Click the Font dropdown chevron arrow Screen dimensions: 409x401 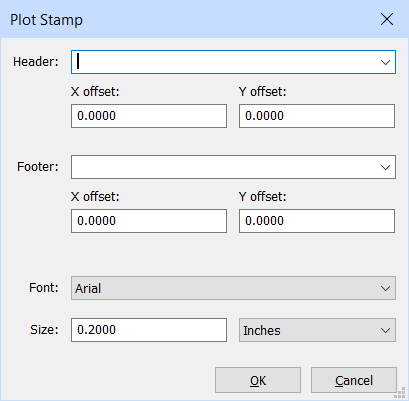pyautogui.click(x=386, y=288)
